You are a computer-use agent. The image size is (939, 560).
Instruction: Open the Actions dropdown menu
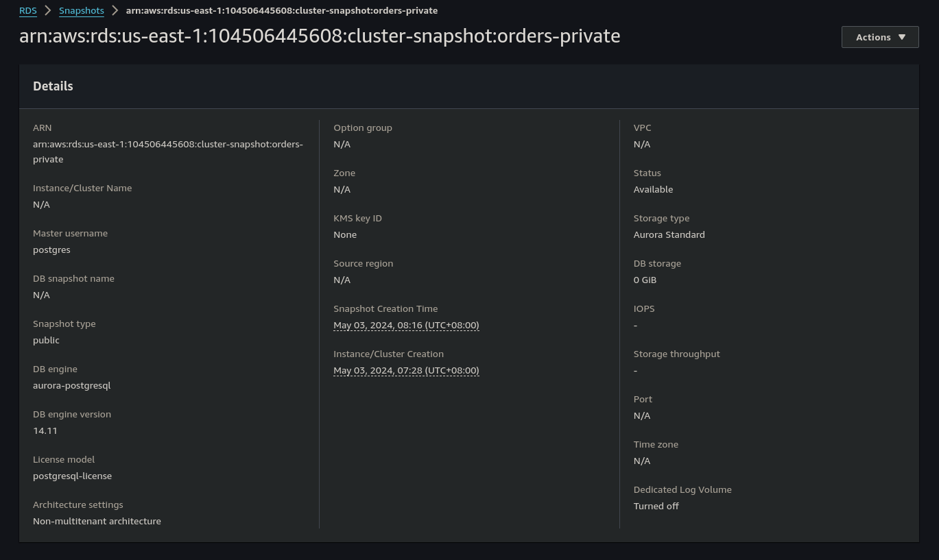click(879, 37)
